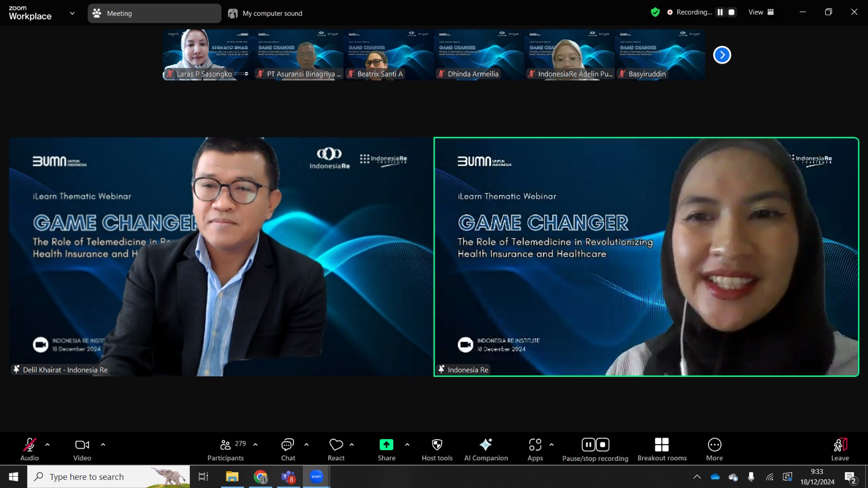
Task: Click the green encryption shield icon
Action: pyautogui.click(x=655, y=12)
